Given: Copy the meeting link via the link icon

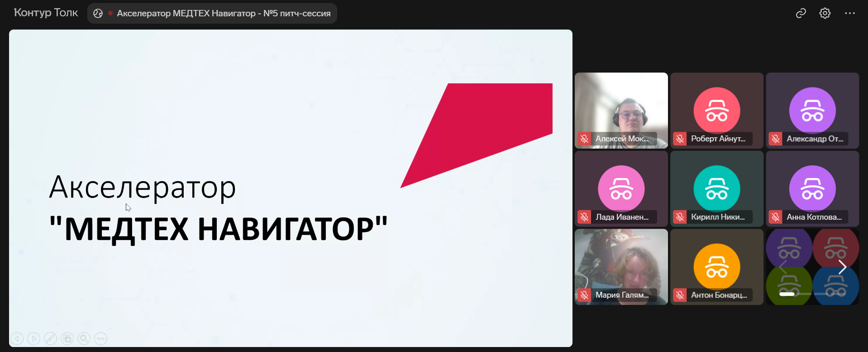Looking at the screenshot, I should (x=801, y=14).
